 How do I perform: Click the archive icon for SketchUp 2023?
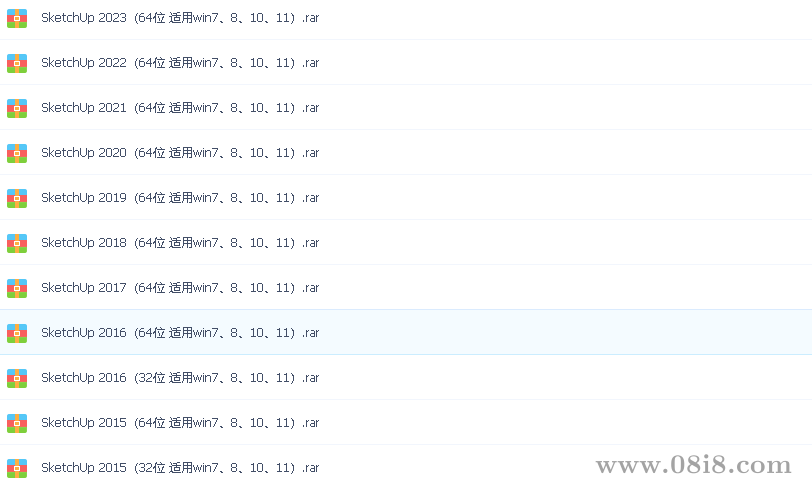point(17,18)
